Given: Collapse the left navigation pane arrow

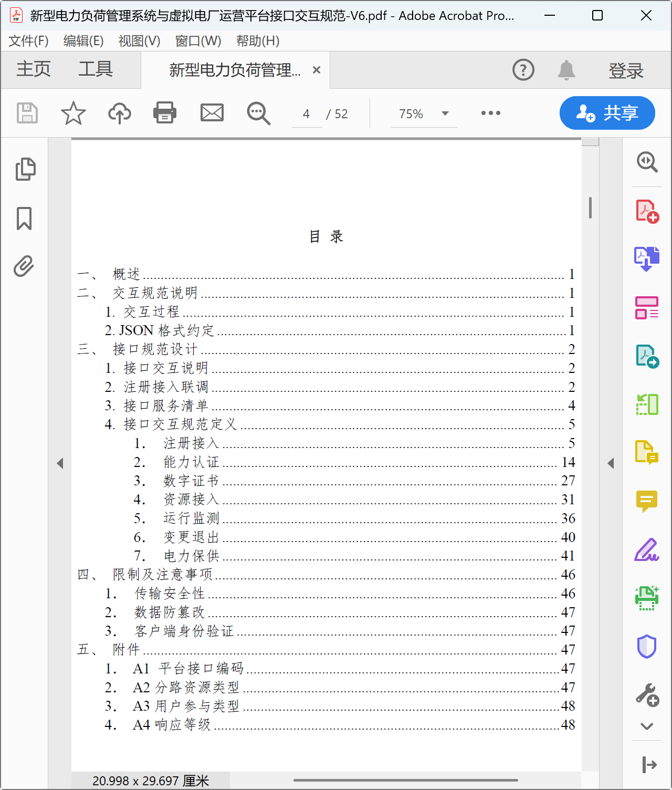Looking at the screenshot, I should click(x=60, y=463).
